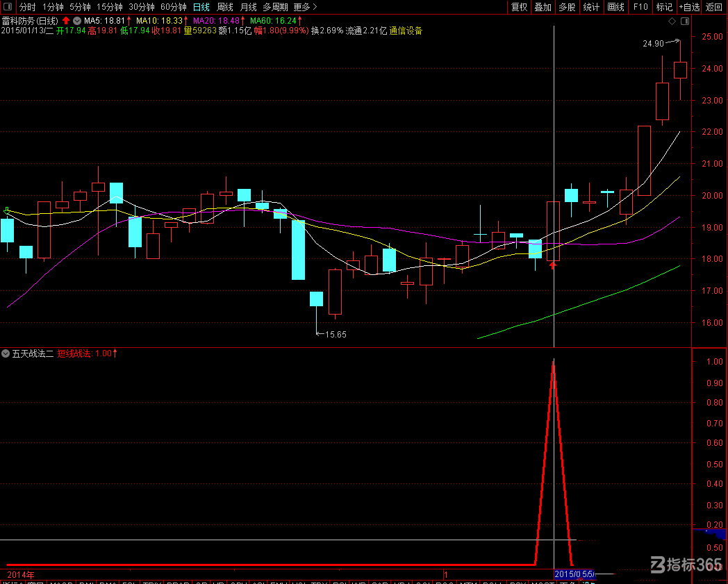Click the 复权 button
728x584 pixels.
click(519, 7)
